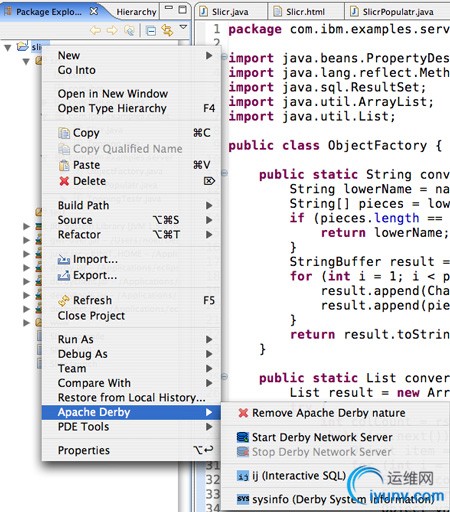Select Start Derby Network Server
Viewport: 450px width, 512px height.
tap(336, 437)
